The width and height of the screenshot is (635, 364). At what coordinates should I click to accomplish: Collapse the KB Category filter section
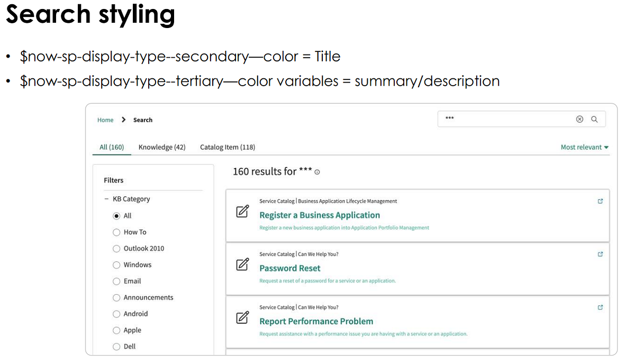point(105,199)
